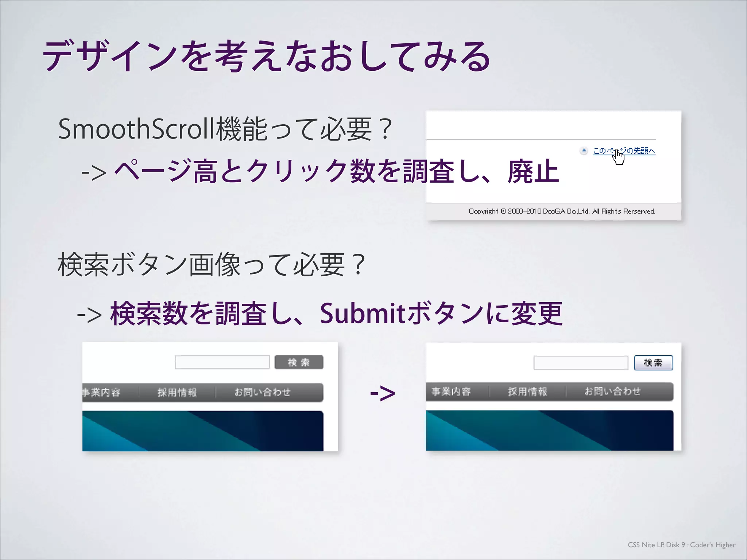Open お問い合わせ in the right navigation bar
This screenshot has height=560, width=747.
tap(612, 392)
